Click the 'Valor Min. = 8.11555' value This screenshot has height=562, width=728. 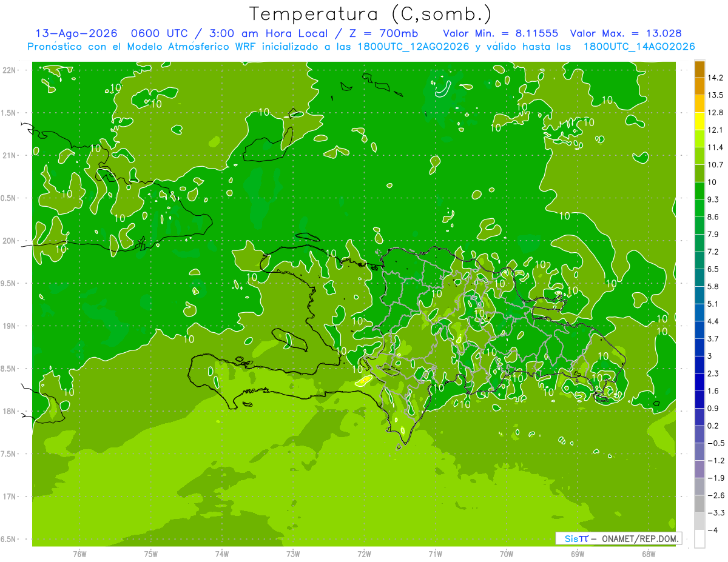coord(500,33)
